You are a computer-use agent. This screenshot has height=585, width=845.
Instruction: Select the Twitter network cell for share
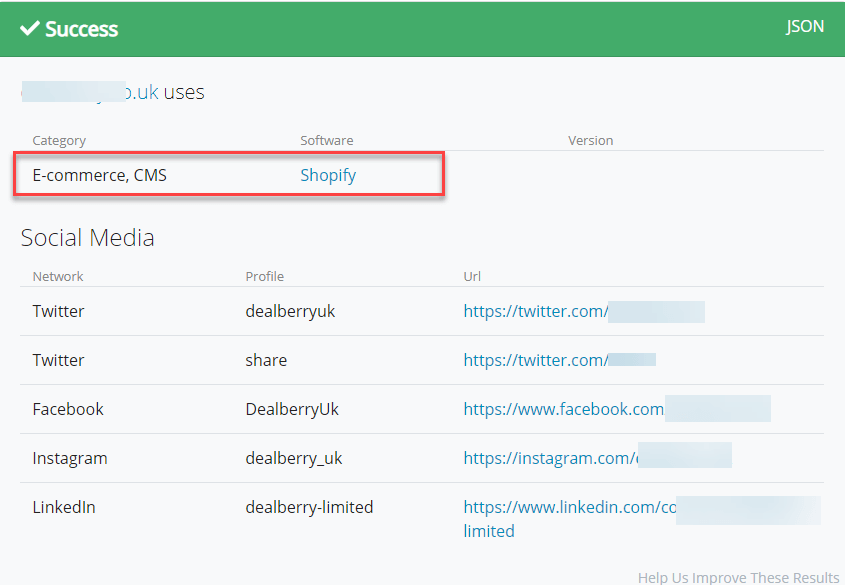point(58,360)
